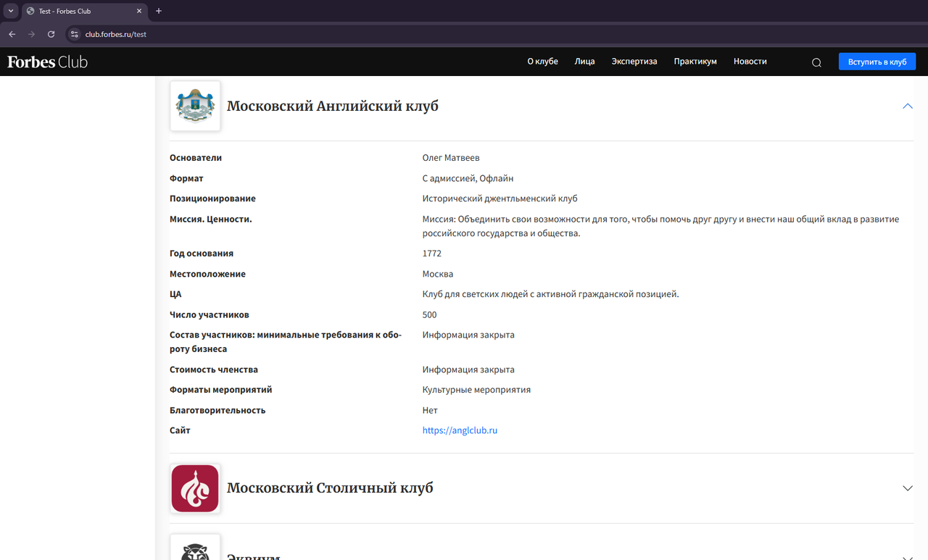This screenshot has width=928, height=560.
Task: Reload the page with the refresh icon
Action: [x=51, y=34]
